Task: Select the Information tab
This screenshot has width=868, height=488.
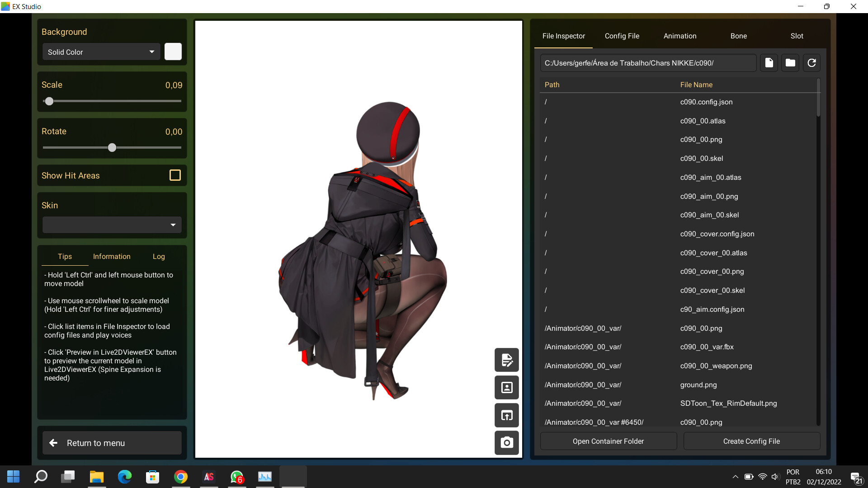Action: [112, 256]
